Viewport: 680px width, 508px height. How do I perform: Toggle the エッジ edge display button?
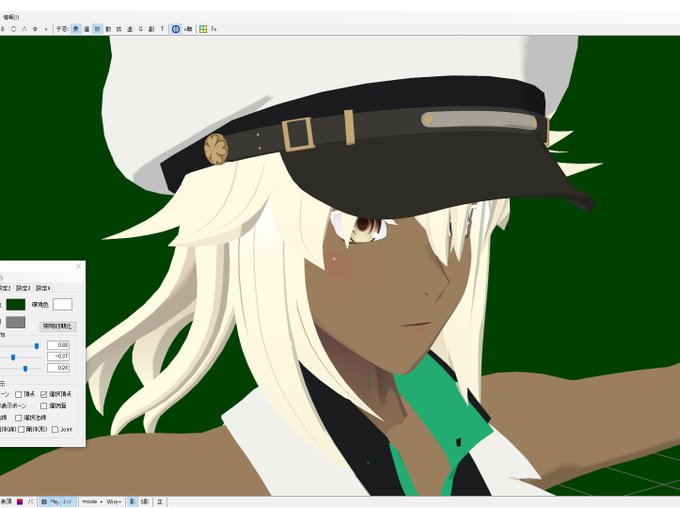(x=68, y=502)
